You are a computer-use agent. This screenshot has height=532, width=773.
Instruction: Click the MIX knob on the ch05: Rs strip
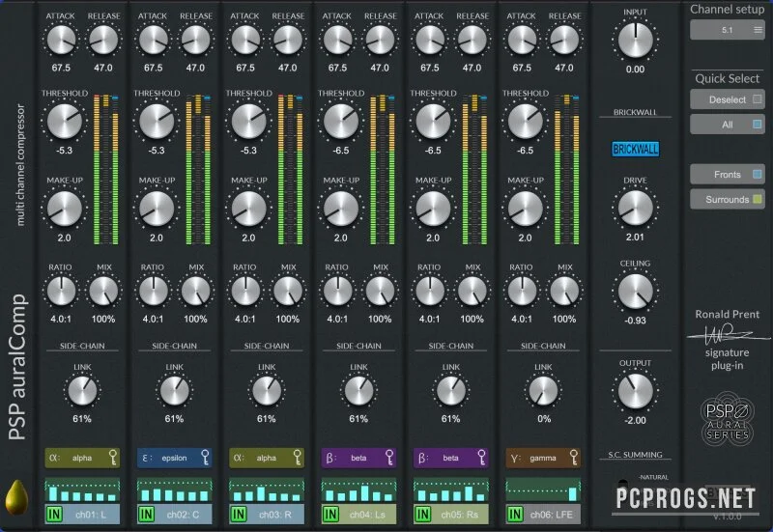click(x=472, y=292)
